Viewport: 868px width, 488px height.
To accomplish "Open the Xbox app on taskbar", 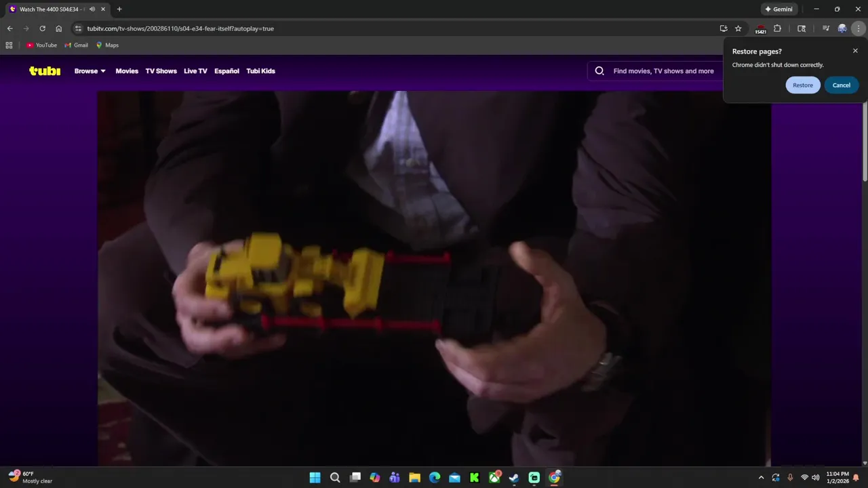I will tap(494, 478).
